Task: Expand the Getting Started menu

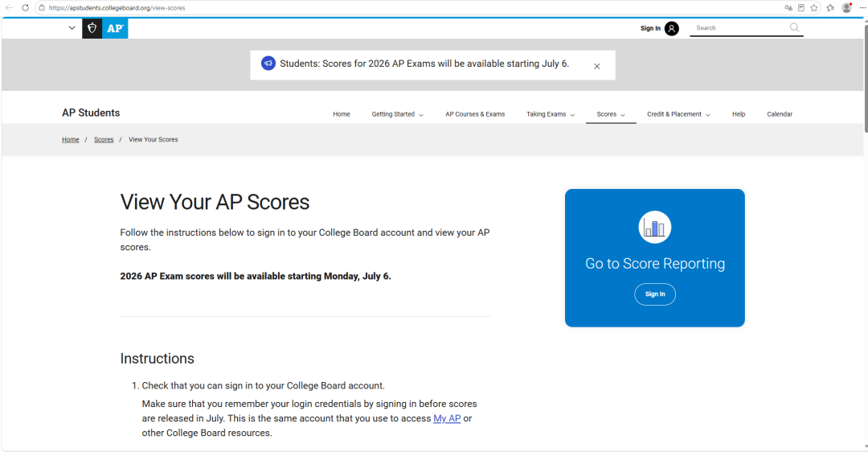Action: point(398,114)
